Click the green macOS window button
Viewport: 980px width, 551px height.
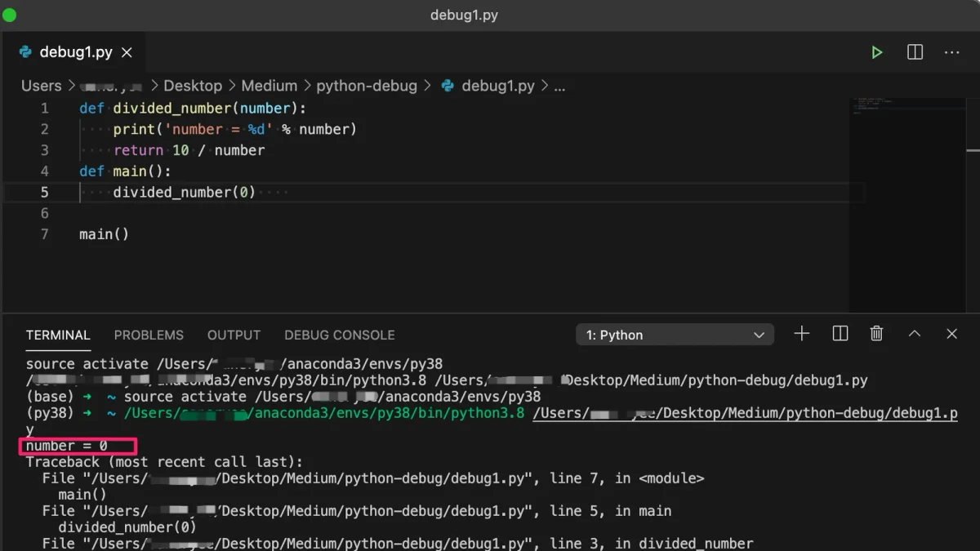pos(9,15)
